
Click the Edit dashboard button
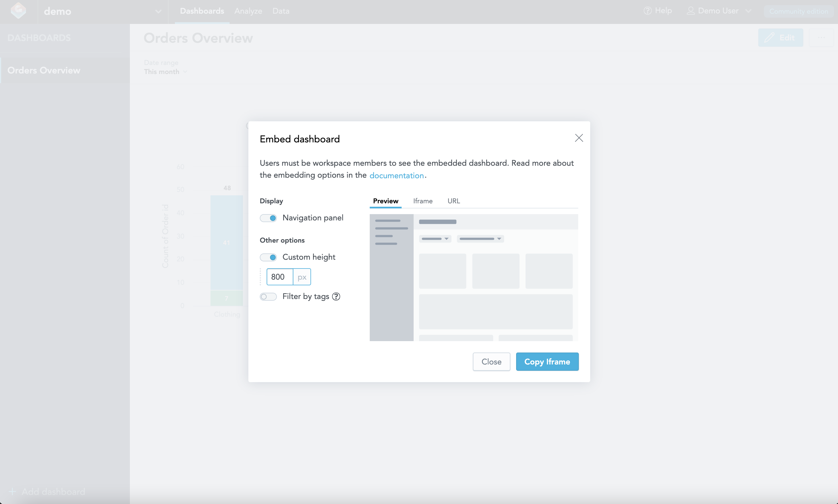[780, 38]
